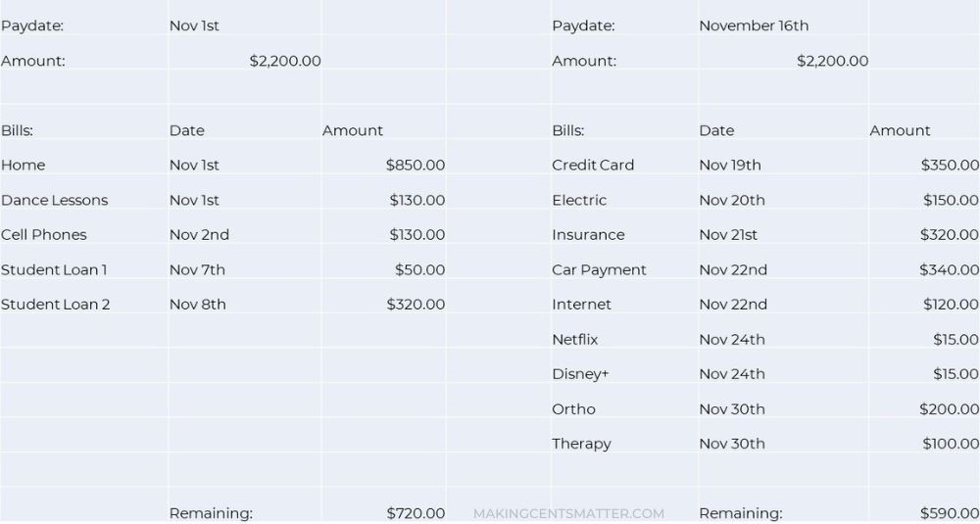
Task: Click the Therapy Nov 30th date cell
Action: tap(782, 444)
